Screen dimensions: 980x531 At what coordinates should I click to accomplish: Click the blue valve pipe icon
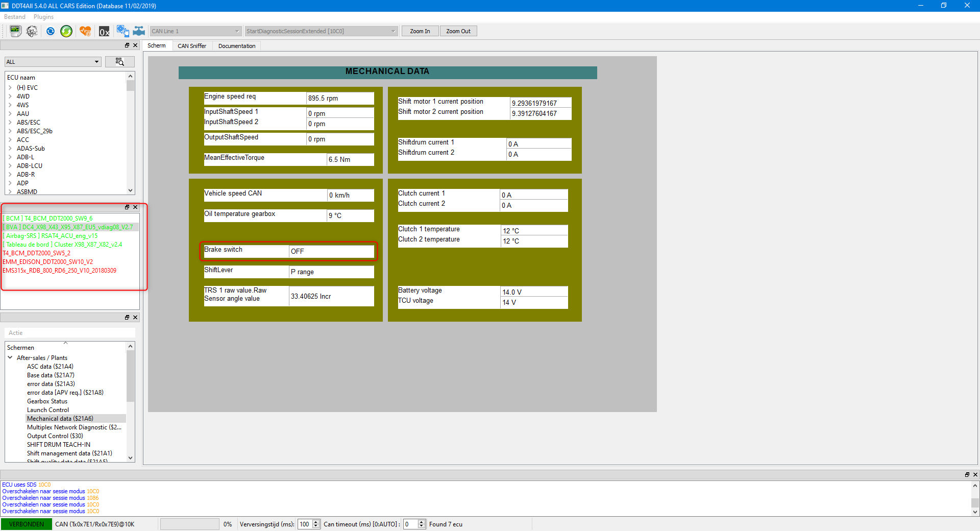click(x=139, y=31)
